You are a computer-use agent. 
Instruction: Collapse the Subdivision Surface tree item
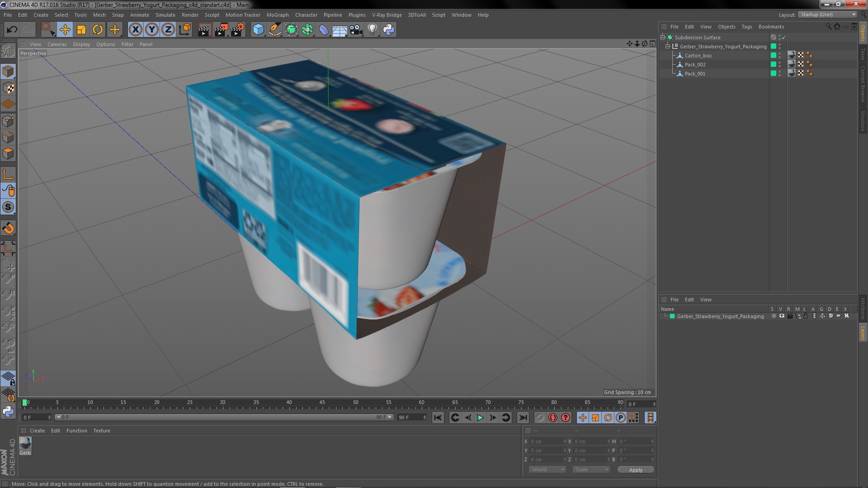pos(663,38)
